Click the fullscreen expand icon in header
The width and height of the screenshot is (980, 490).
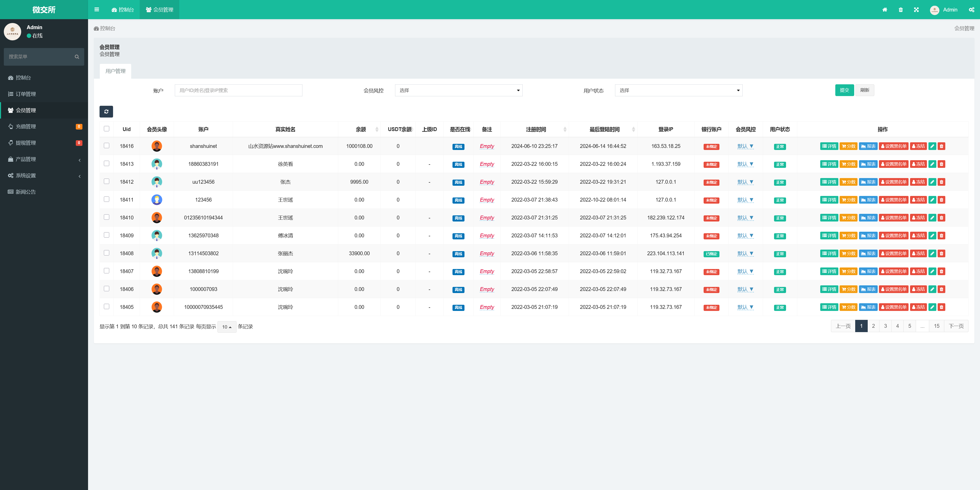(916, 9)
